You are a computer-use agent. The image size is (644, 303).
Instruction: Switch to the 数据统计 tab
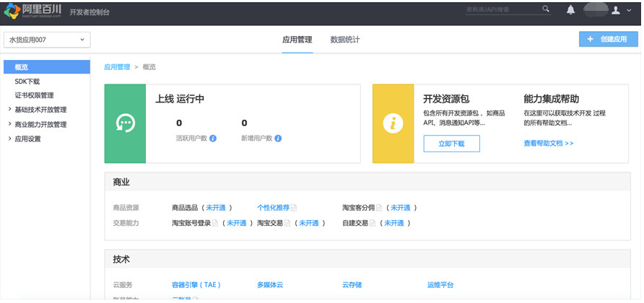pyautogui.click(x=345, y=40)
